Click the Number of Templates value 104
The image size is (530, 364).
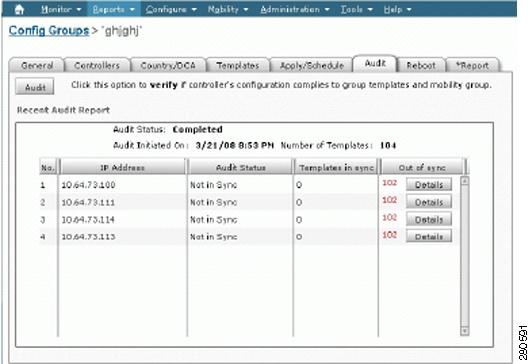pyautogui.click(x=388, y=145)
